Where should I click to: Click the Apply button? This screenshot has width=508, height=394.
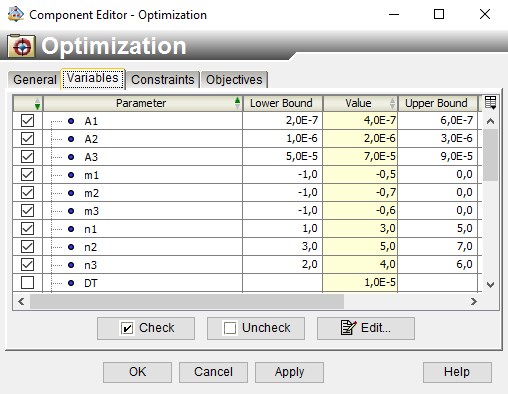tap(289, 372)
